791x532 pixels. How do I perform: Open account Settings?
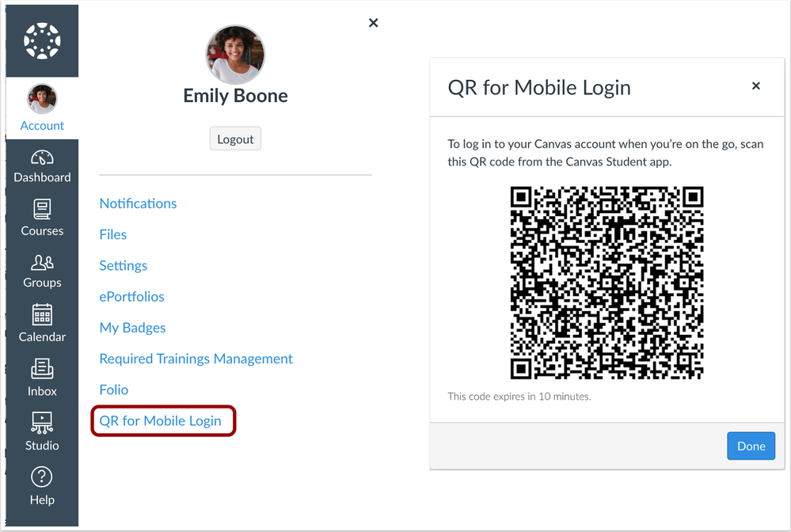pyautogui.click(x=124, y=265)
